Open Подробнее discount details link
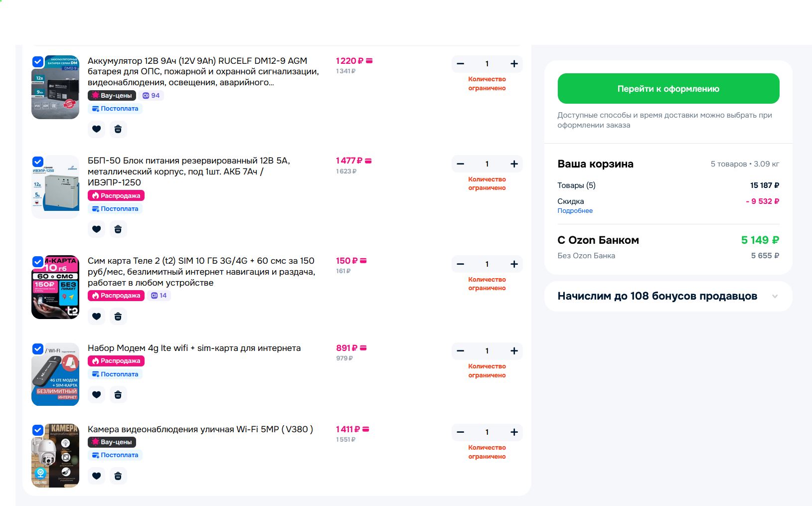The height and width of the screenshot is (506, 812). click(575, 211)
